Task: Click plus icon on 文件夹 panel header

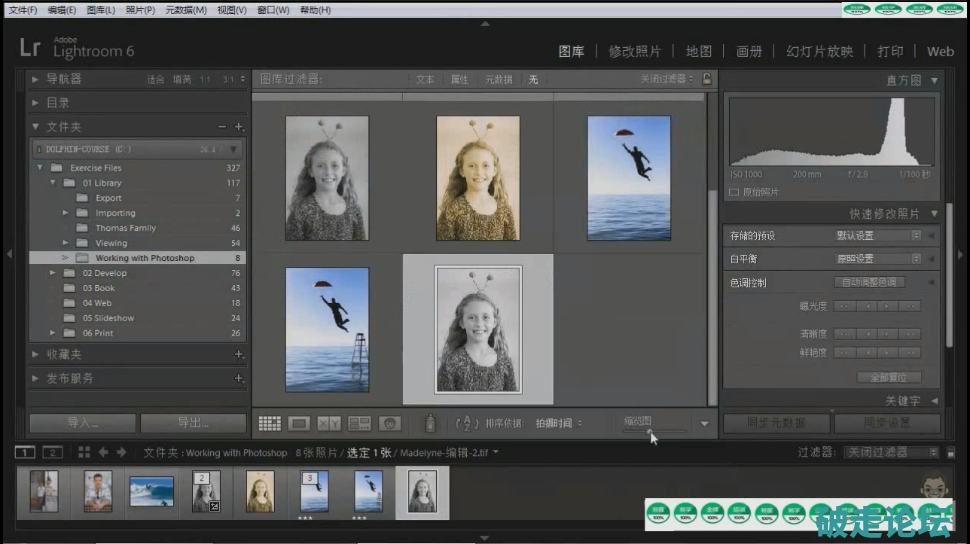Action: (x=239, y=127)
